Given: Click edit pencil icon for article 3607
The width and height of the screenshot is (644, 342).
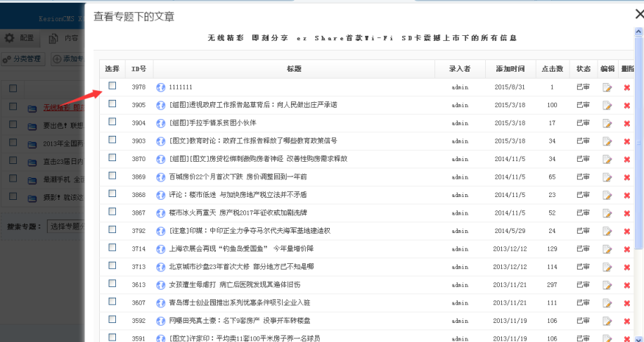Looking at the screenshot, I should [607, 303].
